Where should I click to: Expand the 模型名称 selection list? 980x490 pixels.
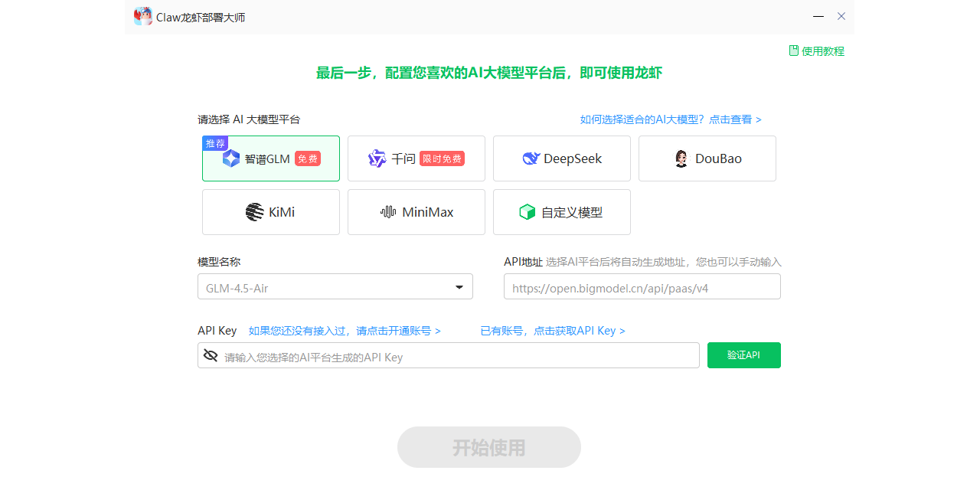pos(335,286)
